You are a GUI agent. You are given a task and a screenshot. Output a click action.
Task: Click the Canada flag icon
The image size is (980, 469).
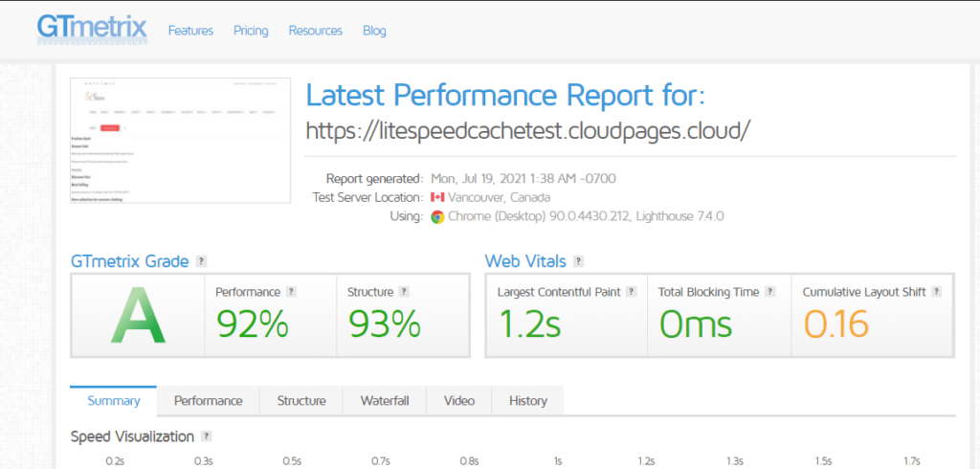click(437, 197)
